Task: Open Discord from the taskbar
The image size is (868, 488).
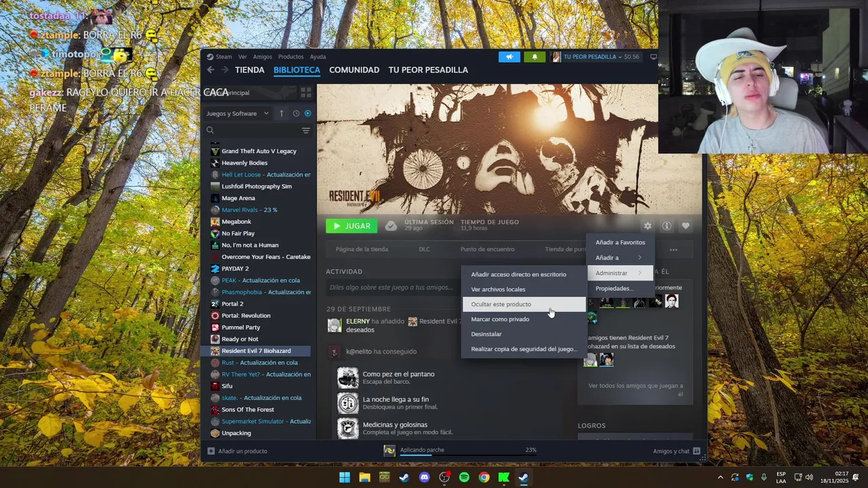Action: pos(425,477)
